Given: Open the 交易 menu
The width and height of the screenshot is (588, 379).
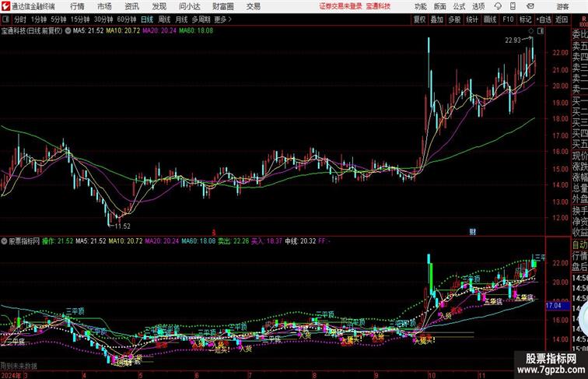Looking at the screenshot, I should click(253, 6).
